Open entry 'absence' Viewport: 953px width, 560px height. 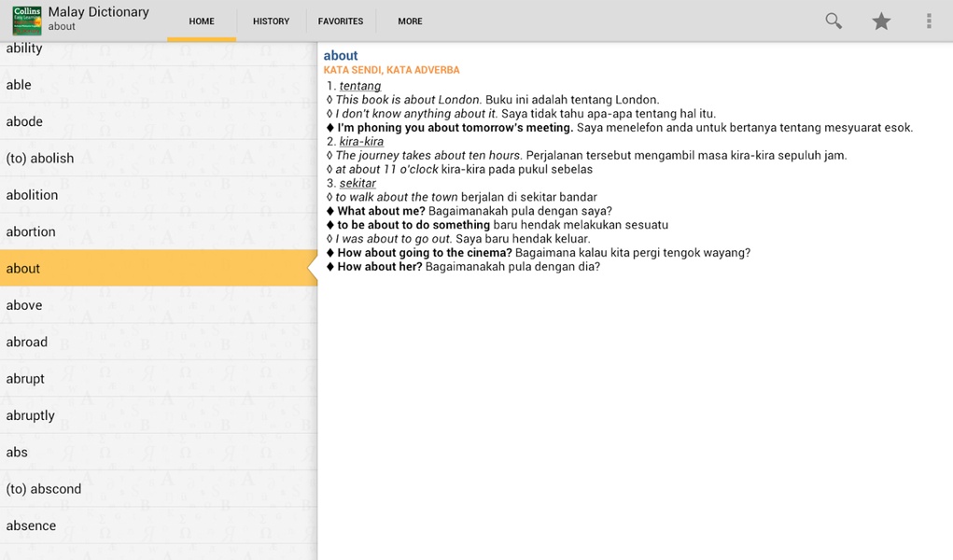159,525
